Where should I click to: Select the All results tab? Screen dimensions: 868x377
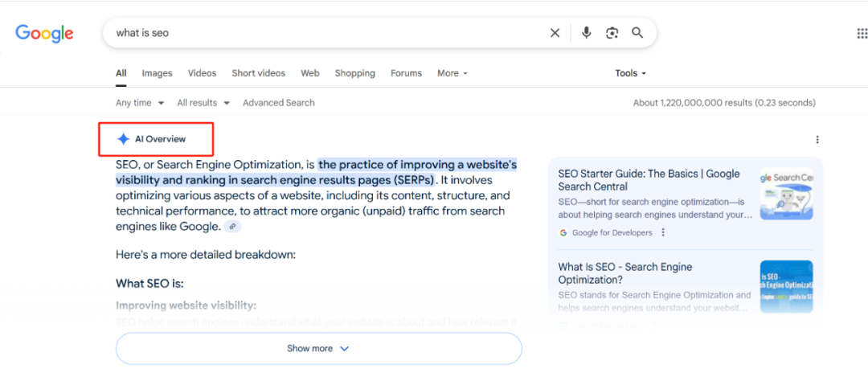121,73
